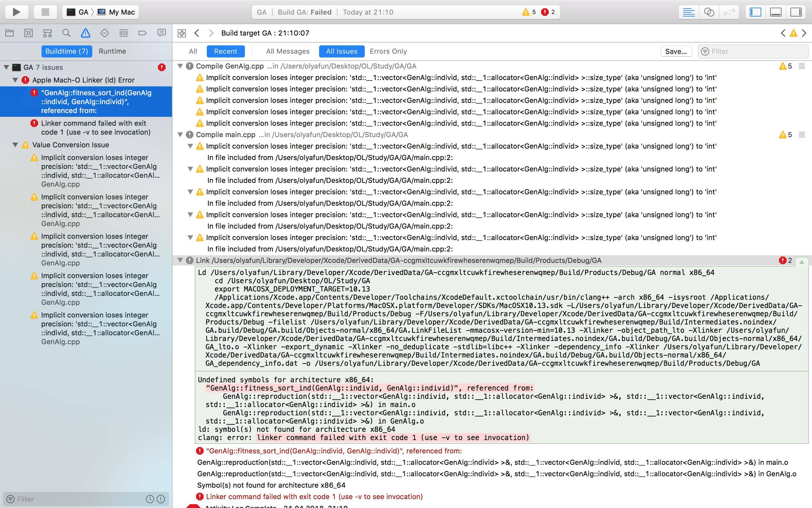Open the Project navigator
The width and height of the screenshot is (812, 508).
pos(10,33)
